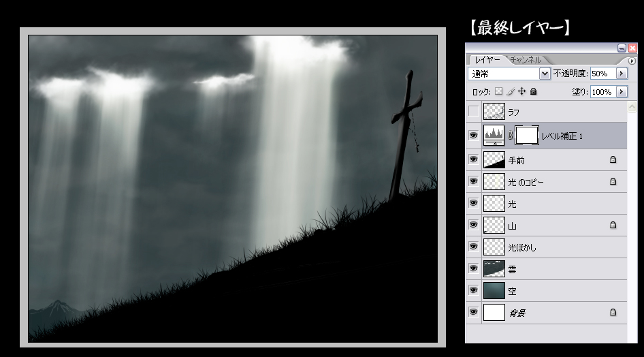Image resolution: width=644 pixels, height=357 pixels.
Task: Open the fill 塗り slider arrow
Action: point(622,91)
